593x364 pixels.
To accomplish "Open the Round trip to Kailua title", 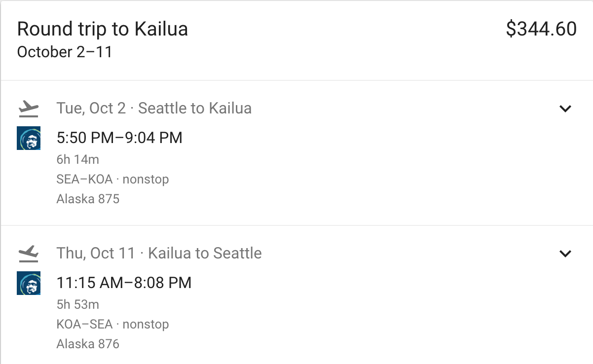I will 102,29.
